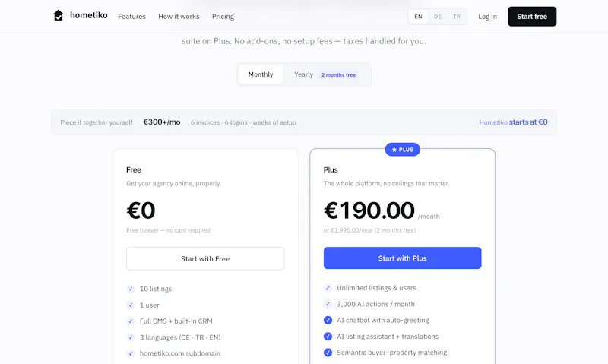Viewport: 608px width, 364px height.
Task: Click the €190.00 Plus price
Action: (x=369, y=210)
